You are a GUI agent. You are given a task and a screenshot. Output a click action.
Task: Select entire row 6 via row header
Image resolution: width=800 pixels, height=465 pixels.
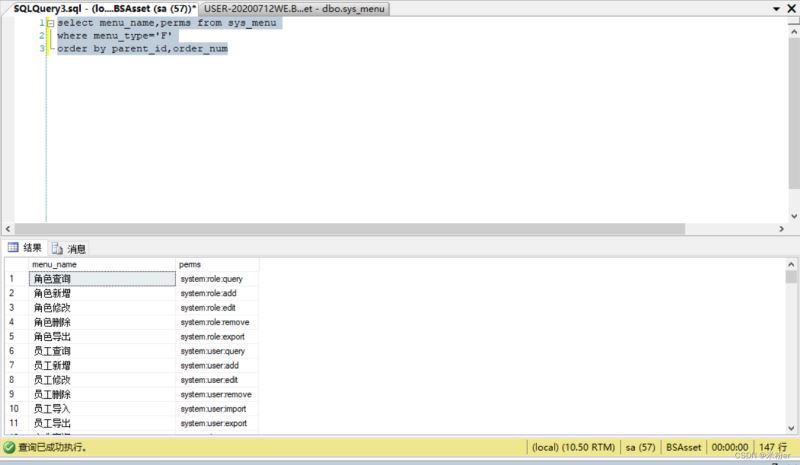15,351
